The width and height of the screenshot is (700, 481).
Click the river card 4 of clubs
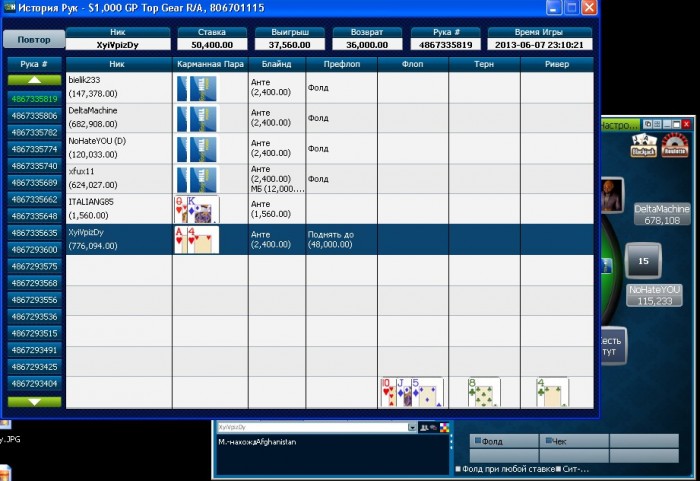click(552, 393)
